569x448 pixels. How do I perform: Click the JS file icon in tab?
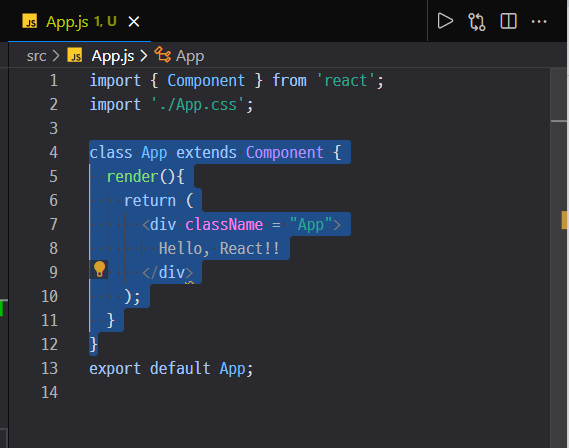pyautogui.click(x=30, y=21)
